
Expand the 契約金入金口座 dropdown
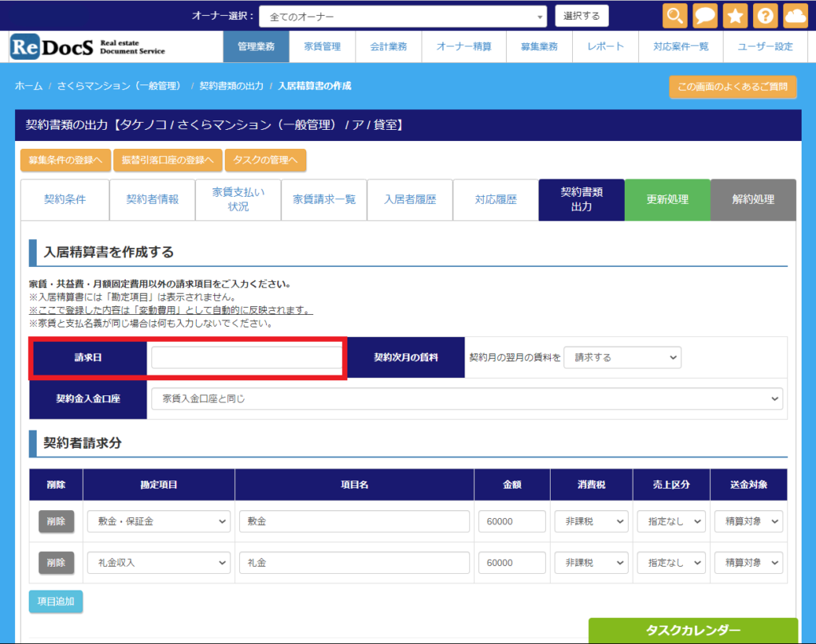coord(467,398)
